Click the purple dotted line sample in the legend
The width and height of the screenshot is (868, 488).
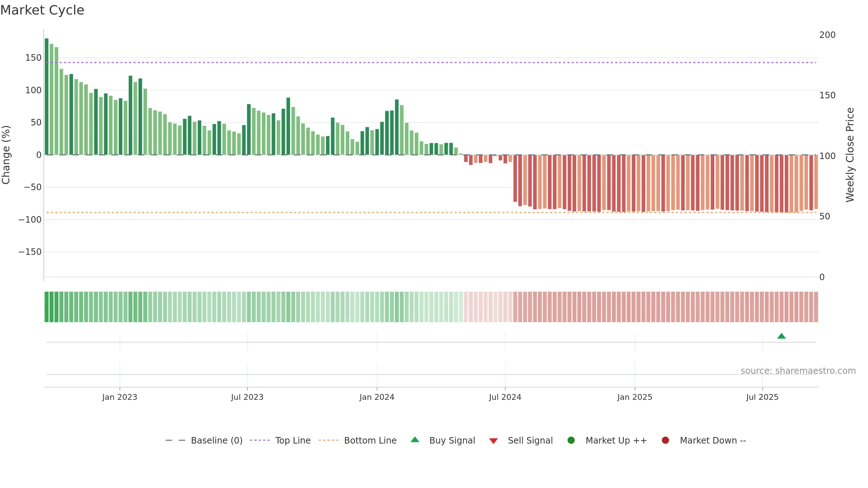[x=260, y=440]
